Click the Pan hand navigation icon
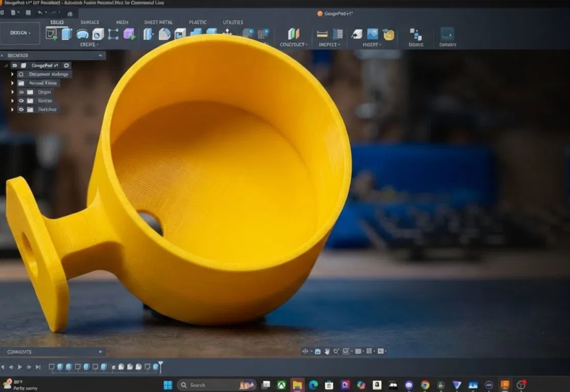This screenshot has height=392, width=570. tap(327, 351)
